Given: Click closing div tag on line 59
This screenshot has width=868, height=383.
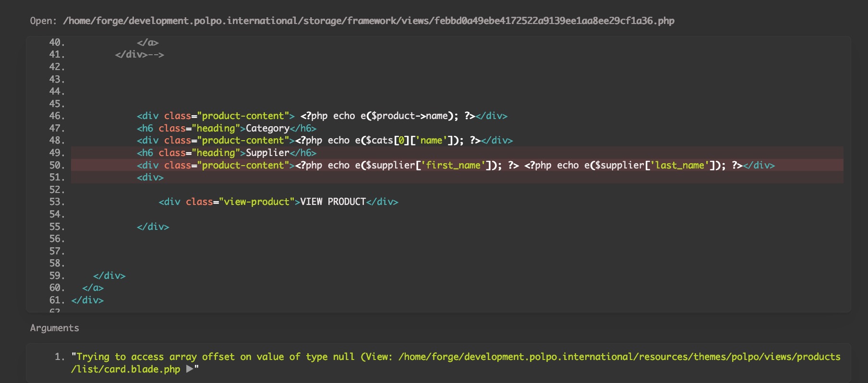Looking at the screenshot, I should 109,275.
